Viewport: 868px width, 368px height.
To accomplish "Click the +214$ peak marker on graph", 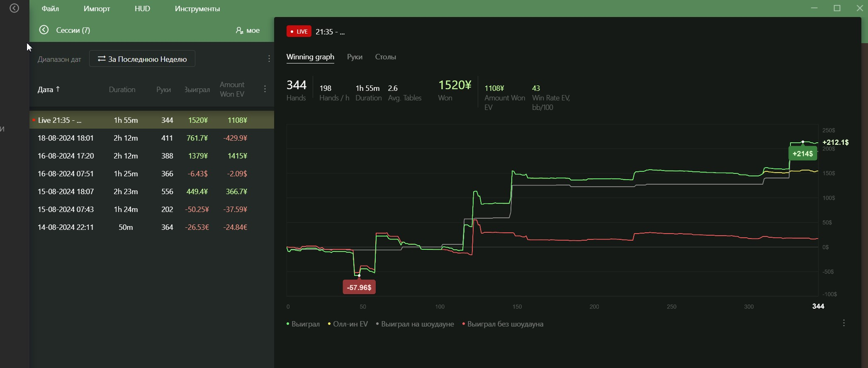I will pyautogui.click(x=802, y=154).
